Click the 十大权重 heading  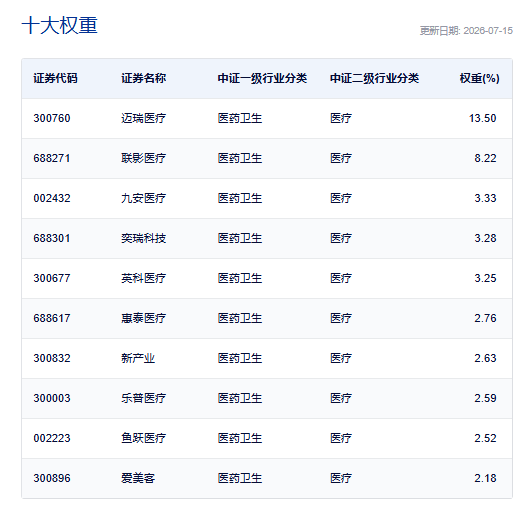pos(60,25)
